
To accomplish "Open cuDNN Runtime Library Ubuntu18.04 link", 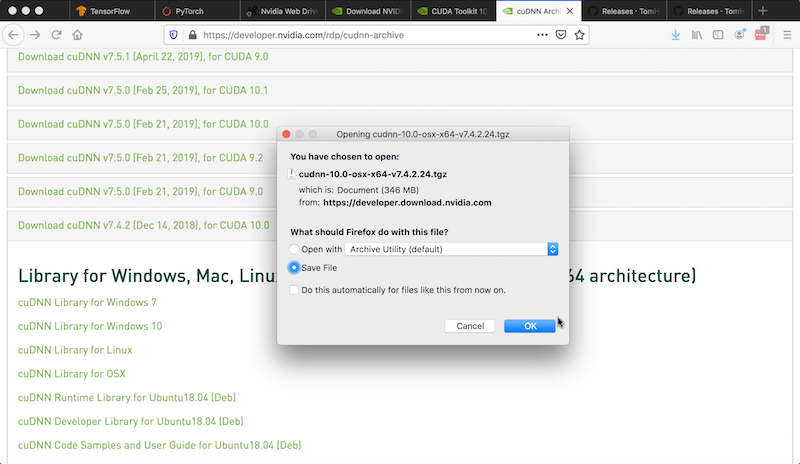I will [x=127, y=397].
